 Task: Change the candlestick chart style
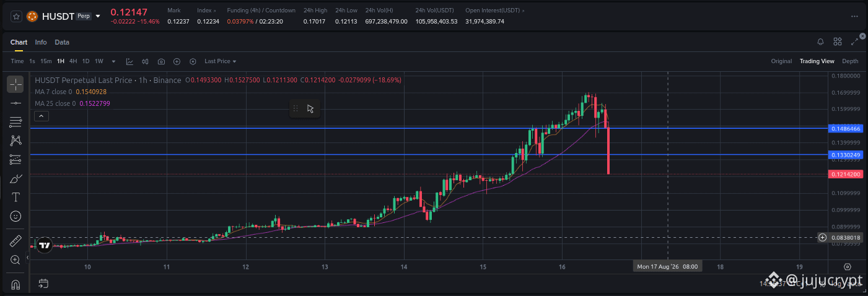(x=146, y=61)
